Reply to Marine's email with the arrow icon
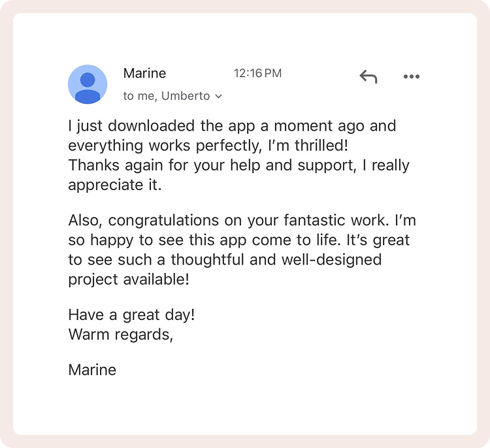The image size is (490, 448). (x=368, y=76)
